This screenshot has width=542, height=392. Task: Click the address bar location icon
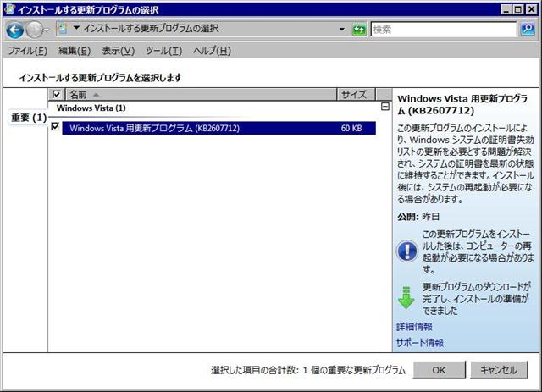pos(63,29)
